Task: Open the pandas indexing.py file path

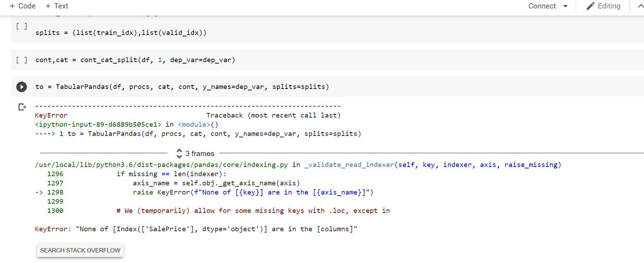Action: pyautogui.click(x=161, y=165)
